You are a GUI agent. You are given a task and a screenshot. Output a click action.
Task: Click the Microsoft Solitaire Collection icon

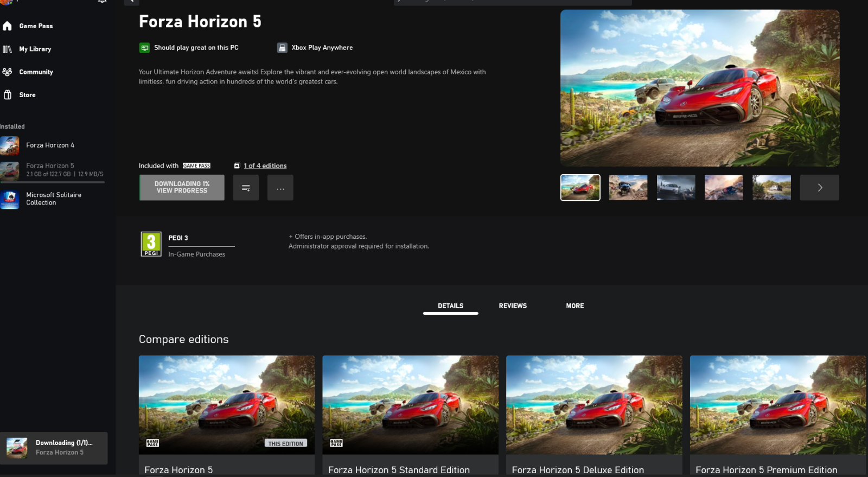tap(10, 200)
